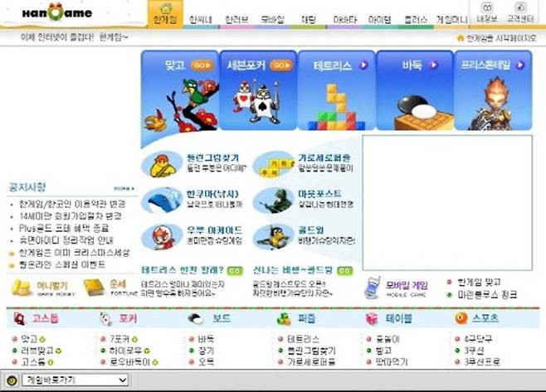
Task: Click the more link beside 공지사항
Action: tap(124, 188)
